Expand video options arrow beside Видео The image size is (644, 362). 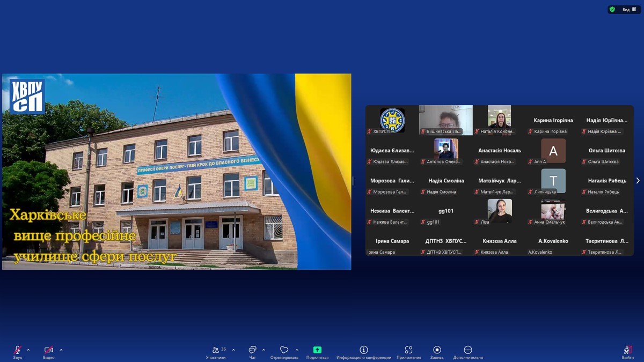[61, 350]
